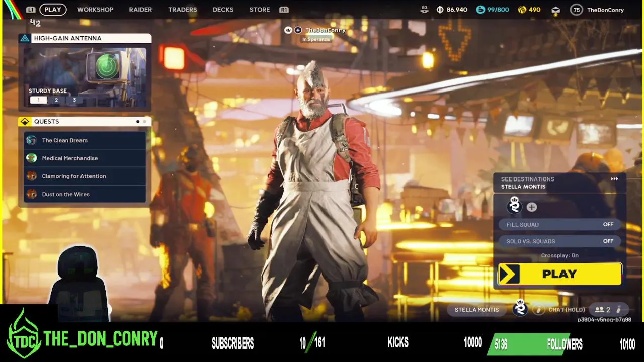Click the R1 next-tab indicator
This screenshot has width=644, height=362.
click(x=284, y=10)
